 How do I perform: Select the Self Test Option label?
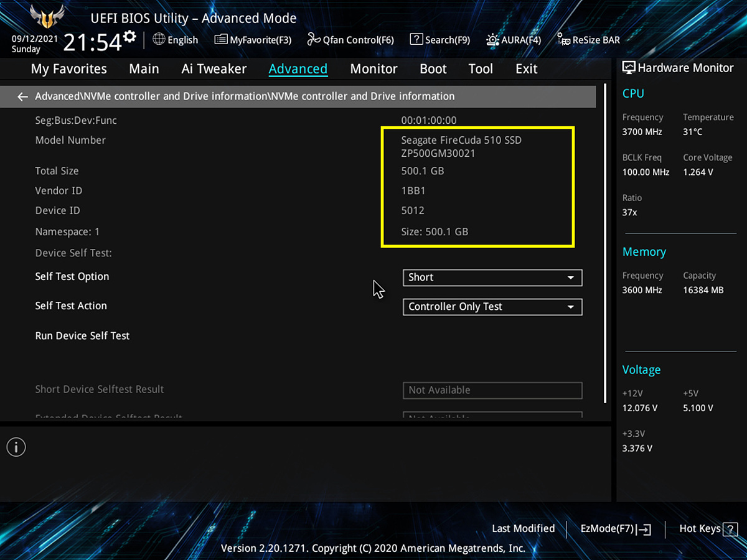72,277
